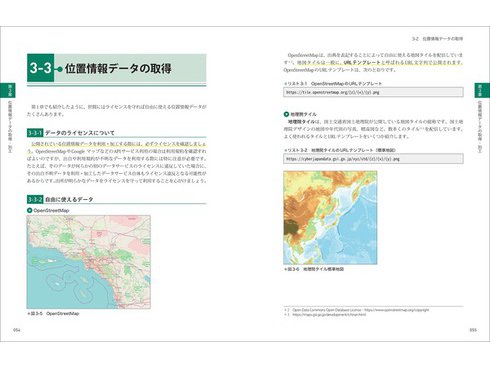Click the 図3-5 OpenStreetMap figure caption
This screenshot has height=368, width=490.
coord(53,314)
